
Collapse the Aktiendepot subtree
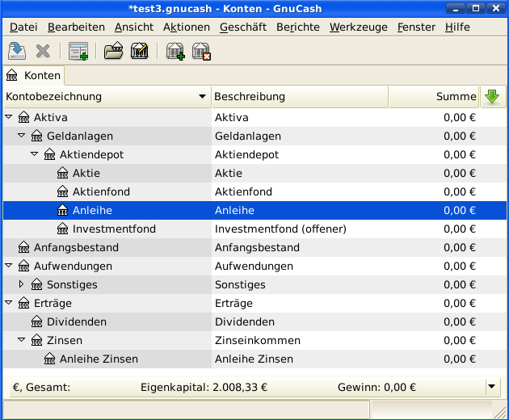click(35, 154)
